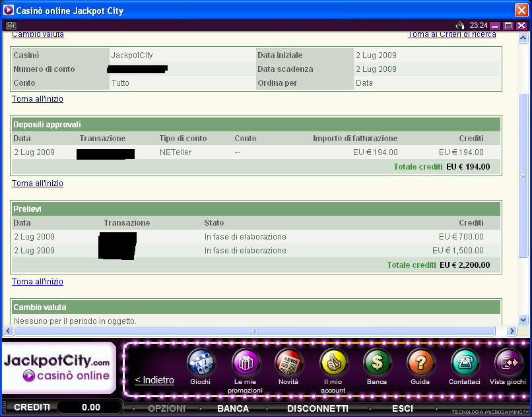
Task: Click Torna all'inizio below Prelievi table
Action: tap(38, 282)
